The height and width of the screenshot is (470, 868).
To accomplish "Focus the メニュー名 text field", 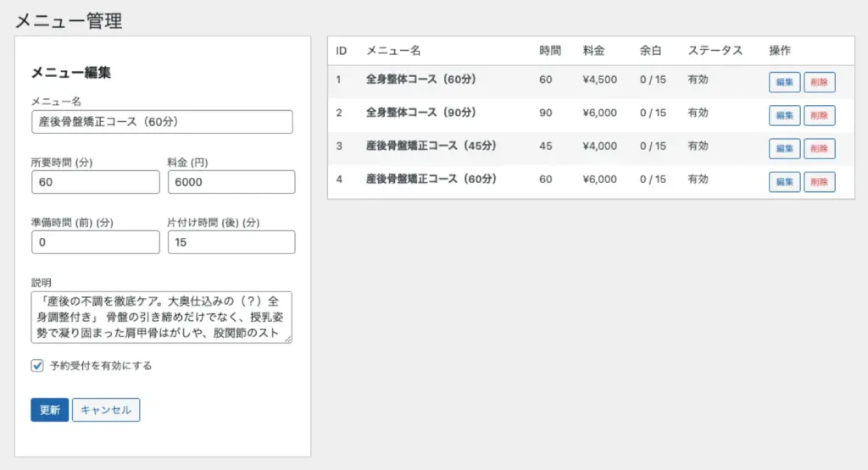I will (x=161, y=122).
